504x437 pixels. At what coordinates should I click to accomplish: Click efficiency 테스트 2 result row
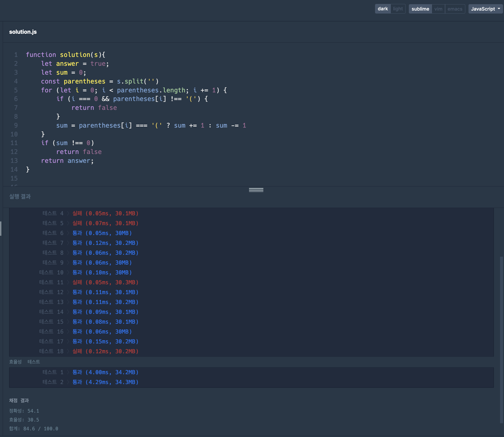point(90,382)
